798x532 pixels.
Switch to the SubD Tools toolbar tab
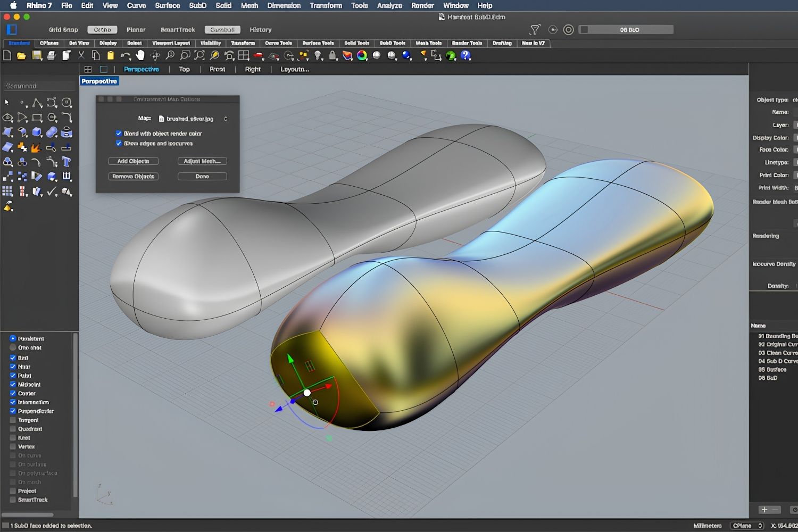tap(393, 43)
